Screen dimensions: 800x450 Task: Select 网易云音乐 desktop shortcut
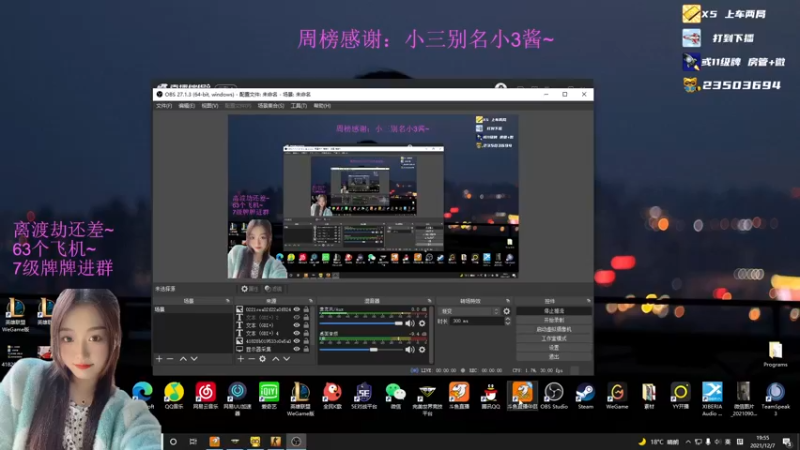[206, 396]
